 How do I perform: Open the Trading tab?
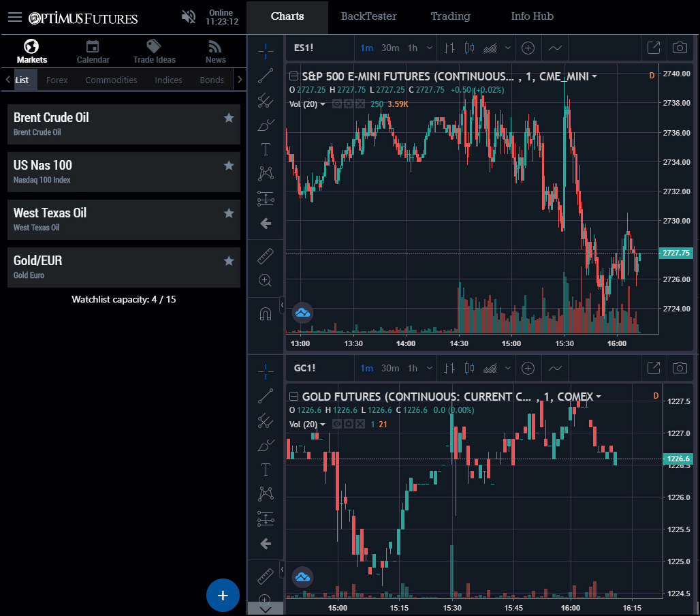[x=451, y=16]
